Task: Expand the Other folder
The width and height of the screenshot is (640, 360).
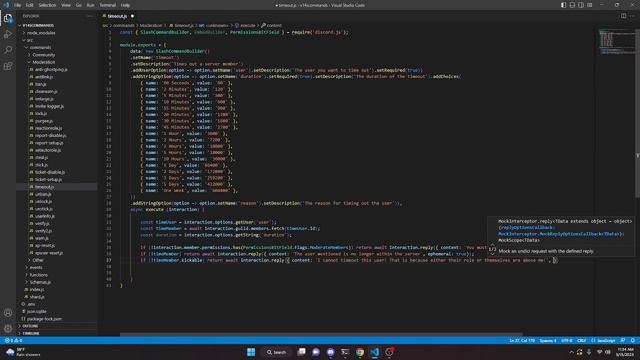Action: [38, 260]
